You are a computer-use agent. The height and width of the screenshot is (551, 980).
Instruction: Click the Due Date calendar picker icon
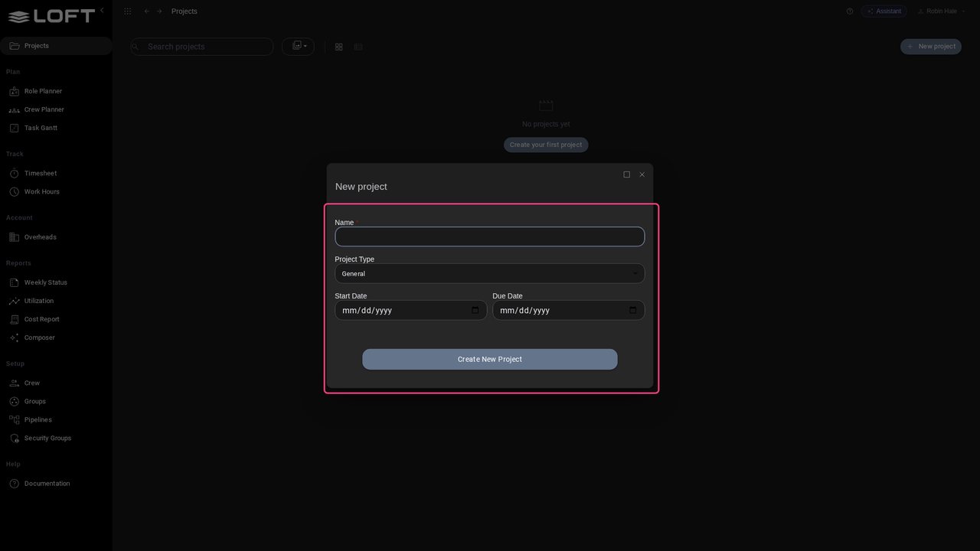coord(632,311)
